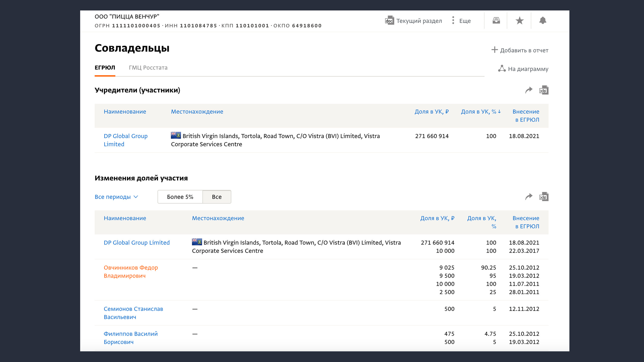Image resolution: width=644 pixels, height=362 pixels.
Task: Export Изменения долей участия table to xls
Action: point(544,197)
